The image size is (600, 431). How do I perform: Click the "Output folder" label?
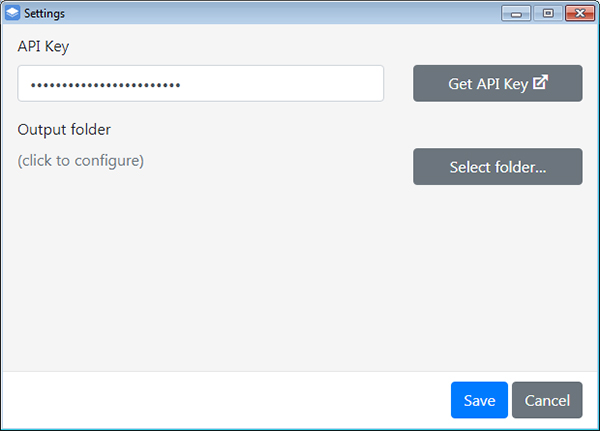point(64,129)
